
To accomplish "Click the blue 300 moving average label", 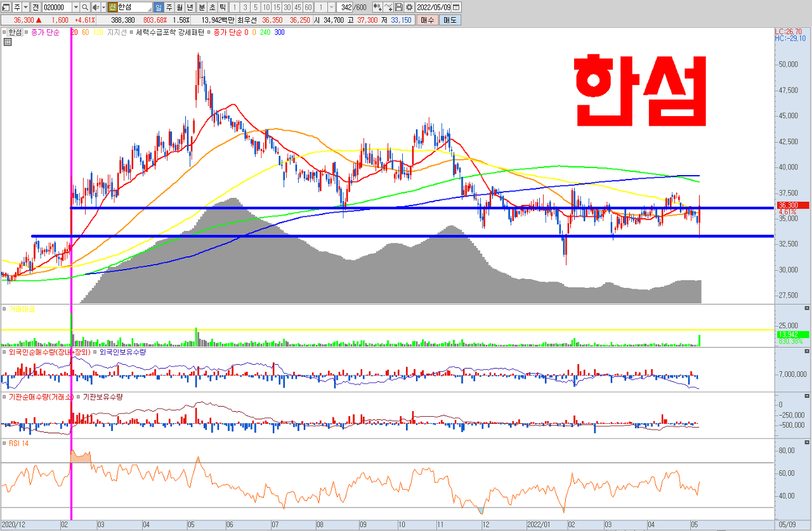I will tap(280, 32).
